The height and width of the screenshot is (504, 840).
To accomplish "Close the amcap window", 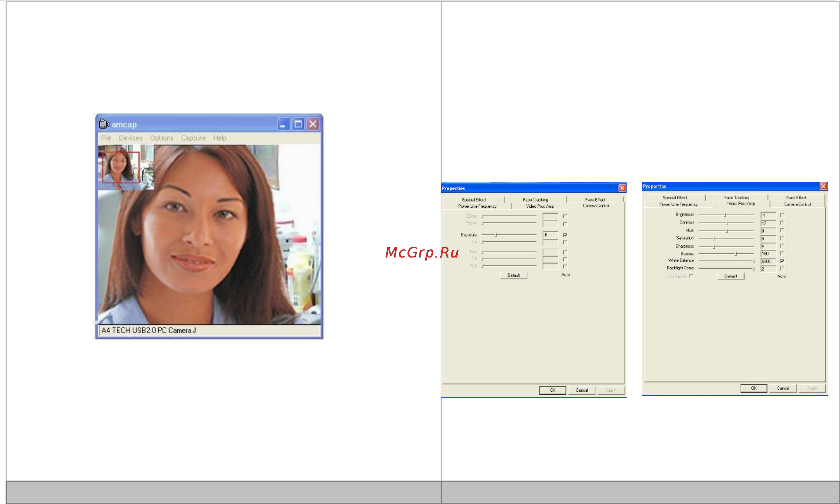I will [313, 124].
